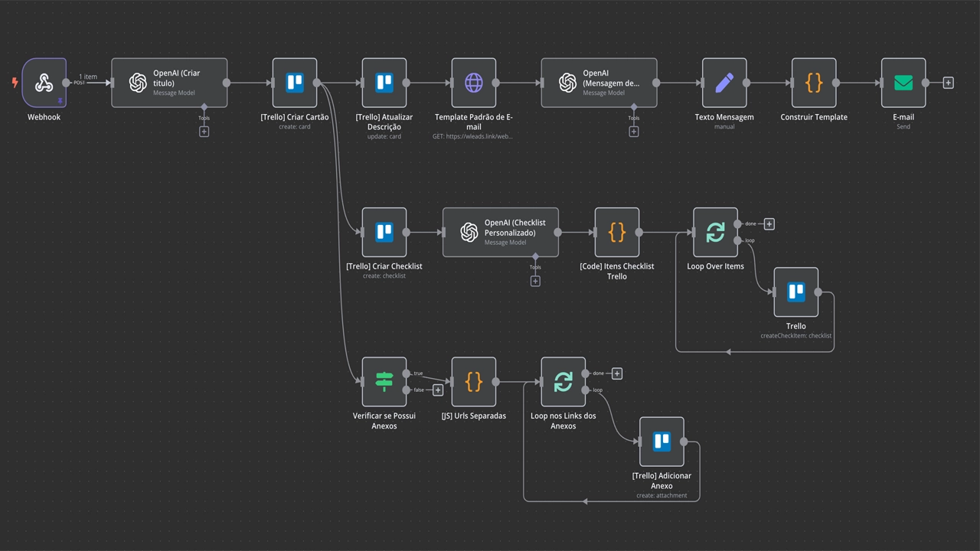980x551 pixels.
Task: Select the [Trello] Atualizar Descrição node
Action: tap(384, 83)
